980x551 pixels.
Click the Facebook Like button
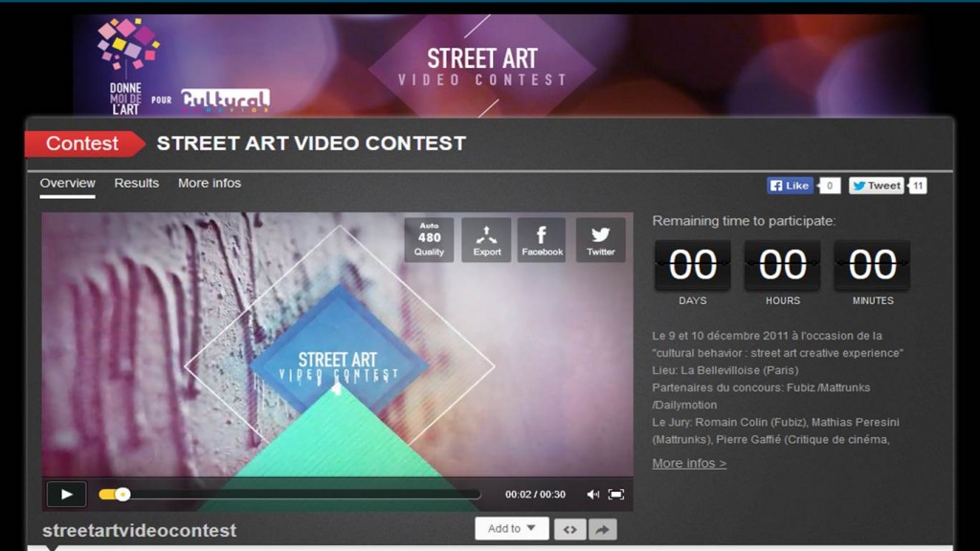[x=790, y=186]
